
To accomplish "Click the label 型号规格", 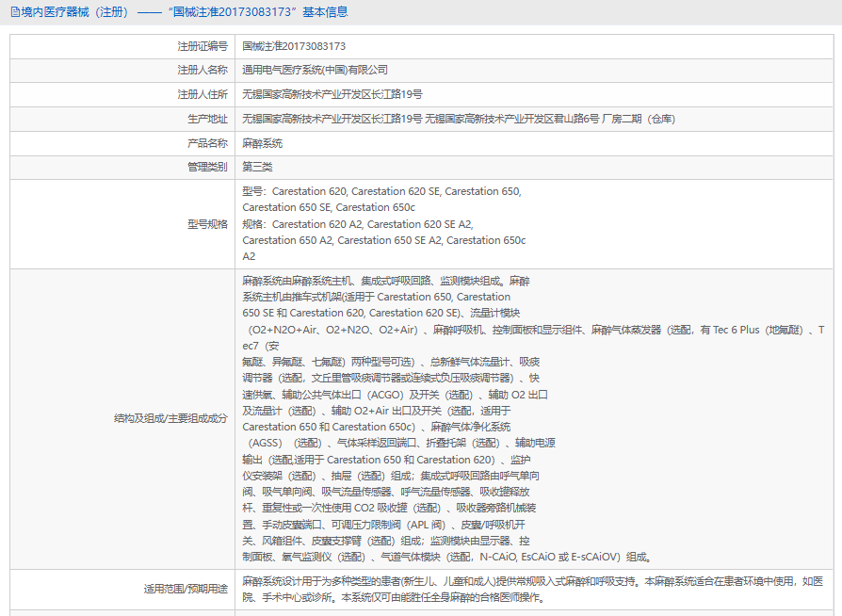I will click(x=207, y=224).
